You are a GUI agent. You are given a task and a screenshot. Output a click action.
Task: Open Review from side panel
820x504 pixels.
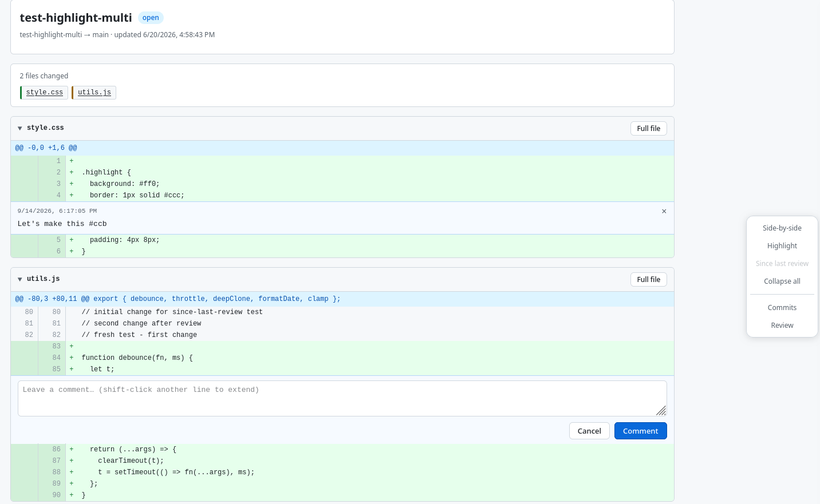point(782,326)
